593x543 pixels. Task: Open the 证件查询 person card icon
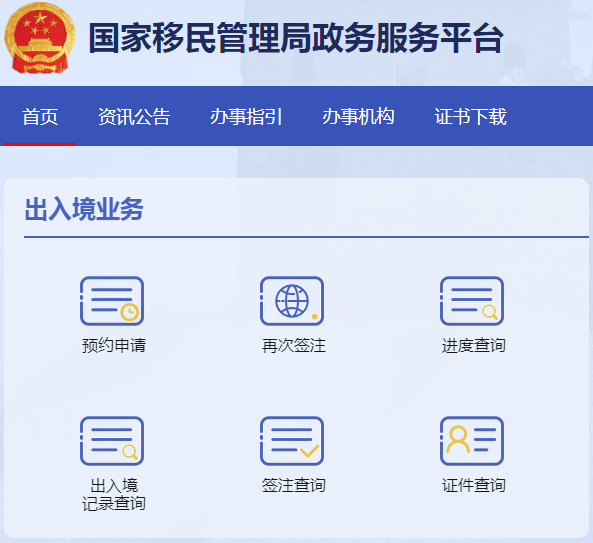point(472,441)
